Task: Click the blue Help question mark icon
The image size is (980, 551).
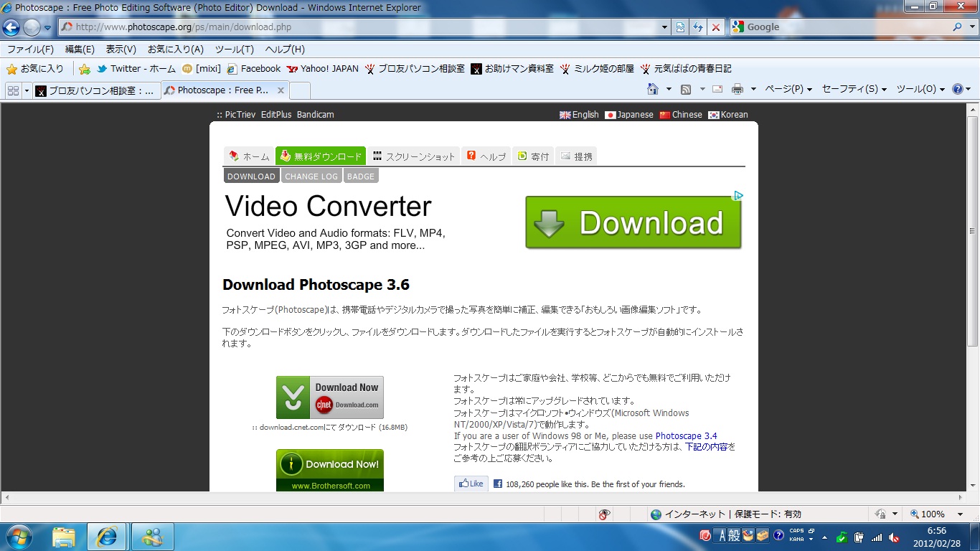Action: click(957, 89)
